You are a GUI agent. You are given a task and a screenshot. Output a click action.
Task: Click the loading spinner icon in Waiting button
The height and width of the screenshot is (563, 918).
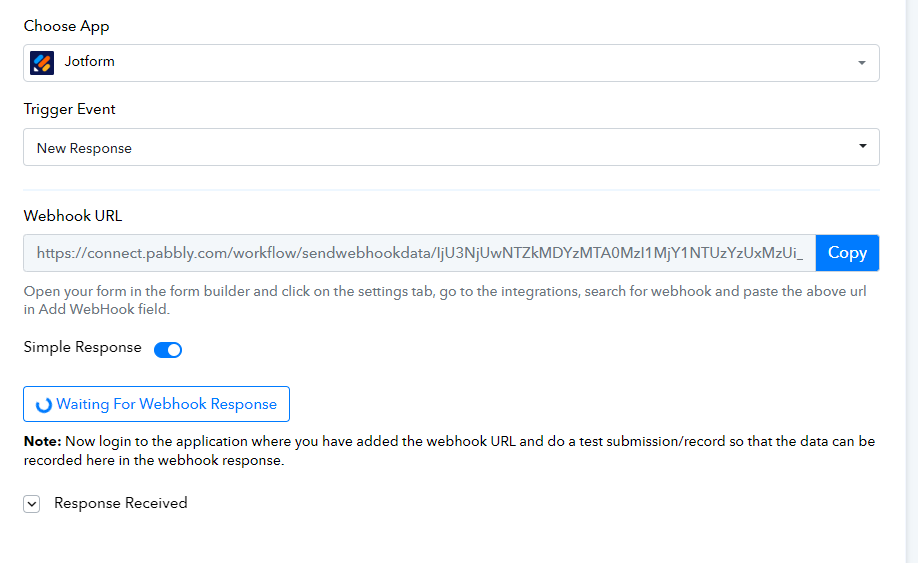[x=44, y=405]
